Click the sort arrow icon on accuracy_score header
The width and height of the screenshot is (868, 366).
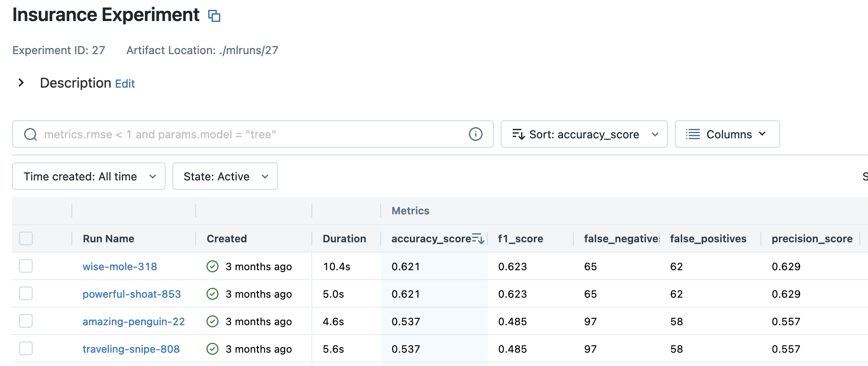(478, 238)
